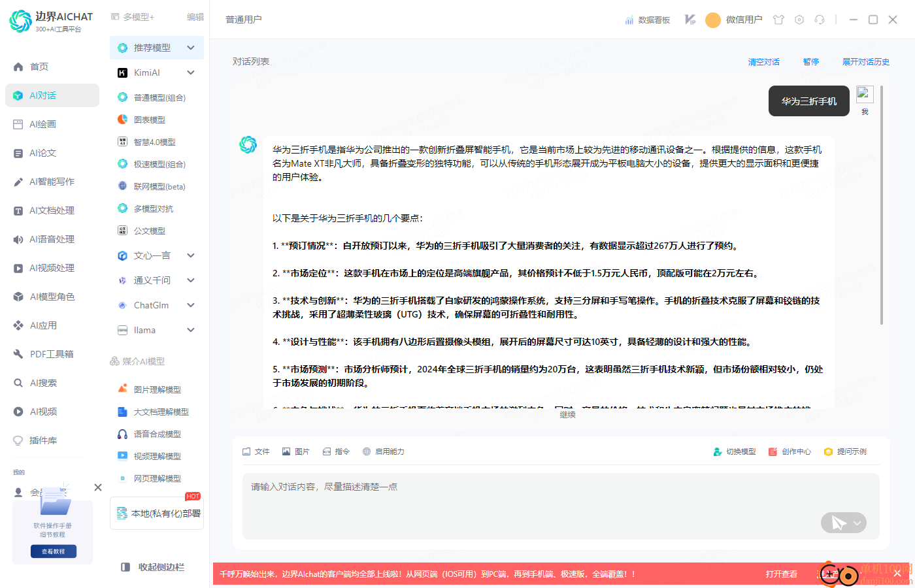Click the 多模型+ toggle label
This screenshot has height=588, width=915.
point(139,17)
